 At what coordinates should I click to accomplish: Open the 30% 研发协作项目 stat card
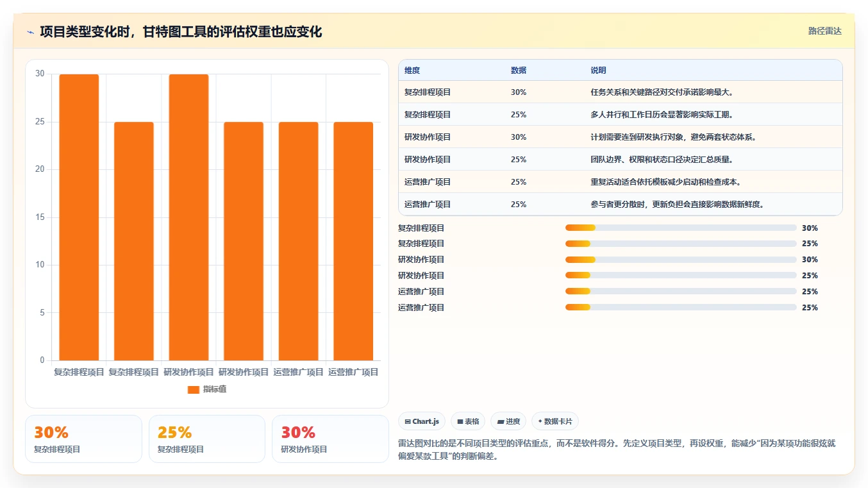pyautogui.click(x=330, y=439)
